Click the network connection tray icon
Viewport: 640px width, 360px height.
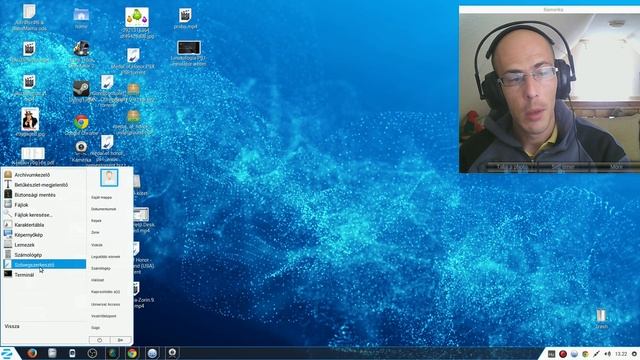tap(596, 354)
